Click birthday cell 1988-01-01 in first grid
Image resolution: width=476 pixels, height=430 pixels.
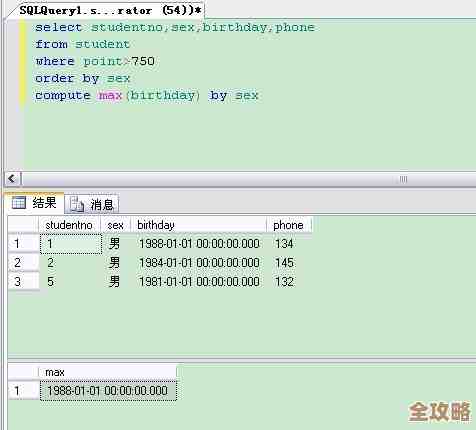click(x=199, y=244)
